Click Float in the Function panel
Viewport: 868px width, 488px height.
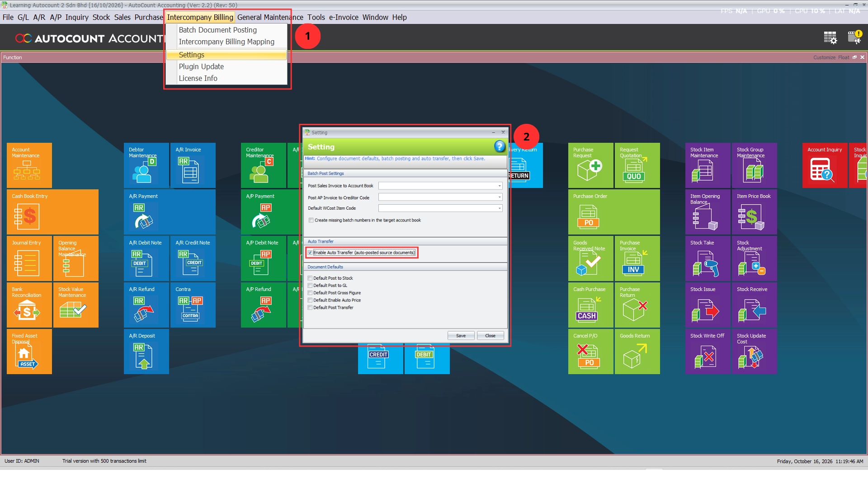coord(843,57)
